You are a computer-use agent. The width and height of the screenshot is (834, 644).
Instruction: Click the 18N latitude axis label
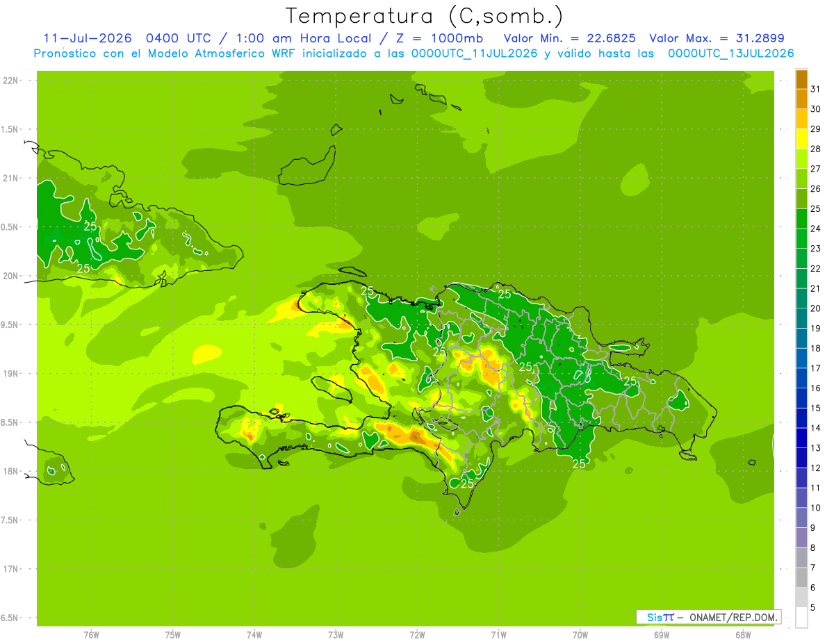(x=10, y=471)
